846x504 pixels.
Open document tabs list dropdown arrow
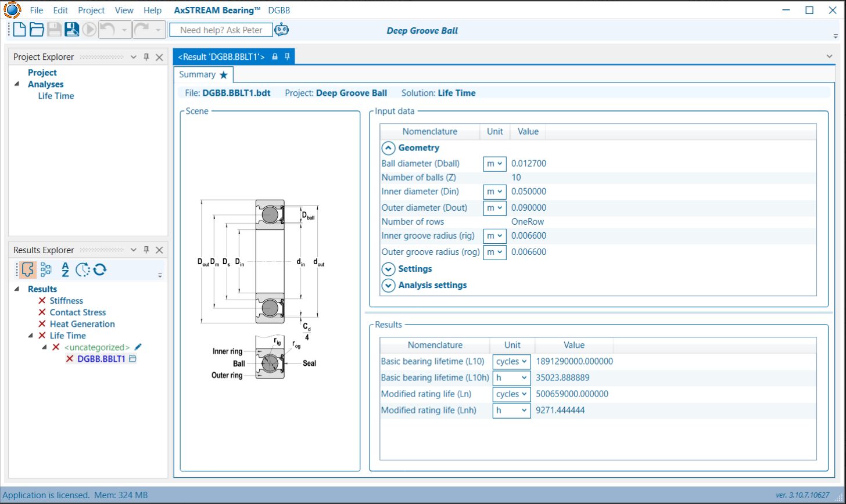click(x=829, y=56)
